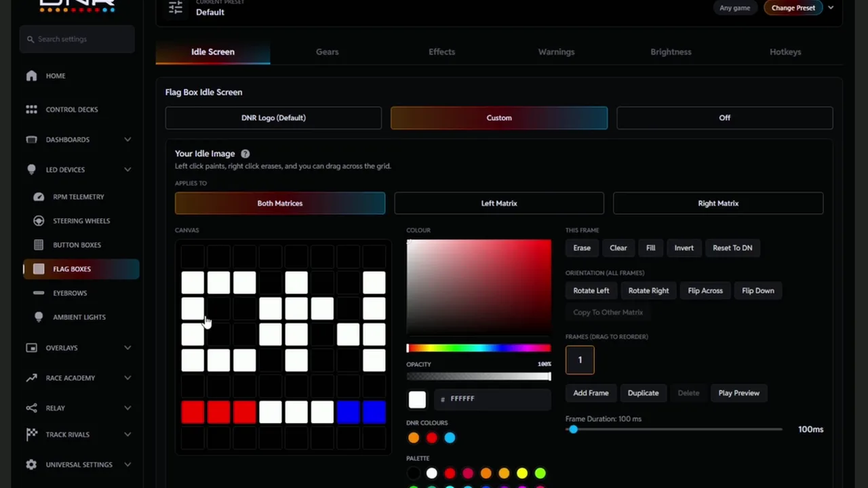Expand the Universal Settings chevron
This screenshot has height=488, width=868.
(127, 465)
